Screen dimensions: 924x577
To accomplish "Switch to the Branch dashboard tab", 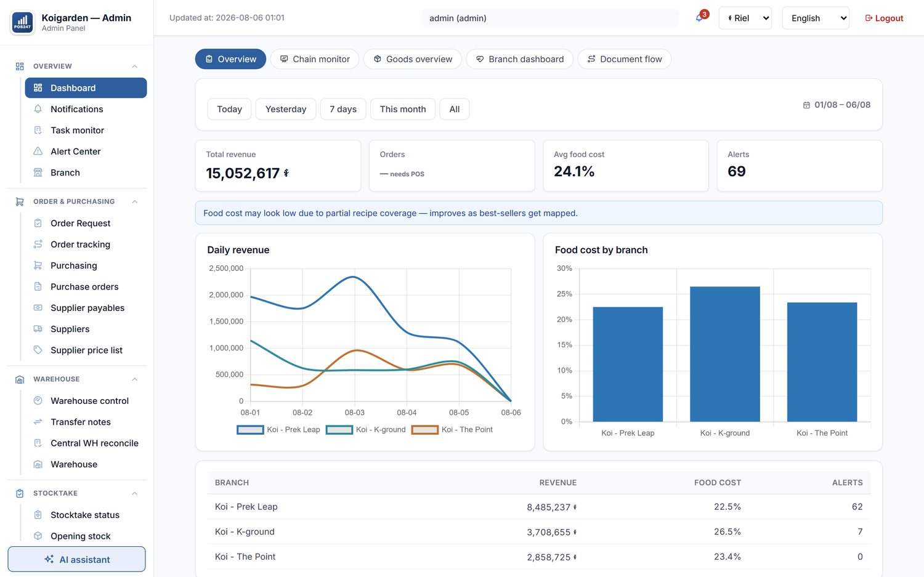I will 520,59.
